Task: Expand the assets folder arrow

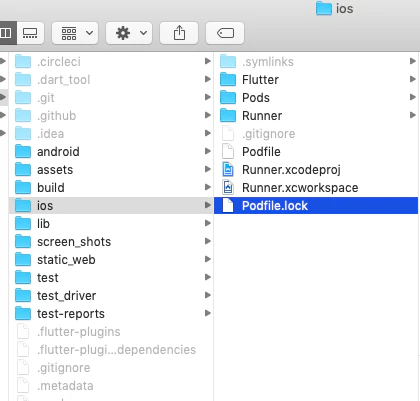Action: [x=208, y=169]
